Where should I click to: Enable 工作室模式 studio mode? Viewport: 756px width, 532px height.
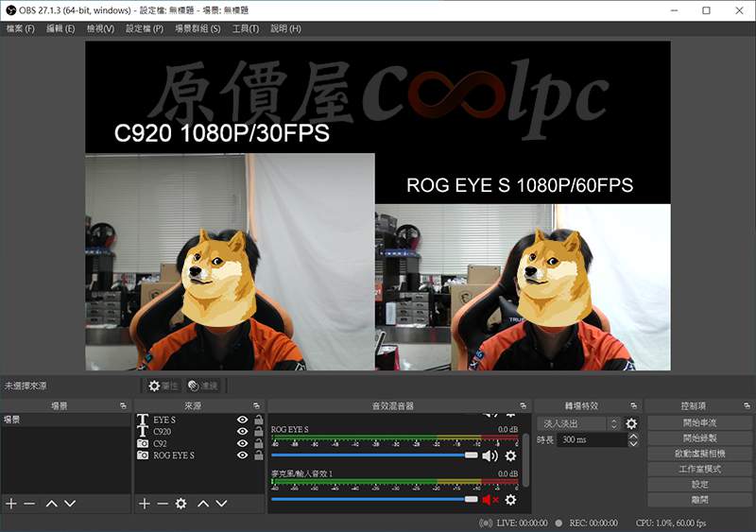click(699, 470)
